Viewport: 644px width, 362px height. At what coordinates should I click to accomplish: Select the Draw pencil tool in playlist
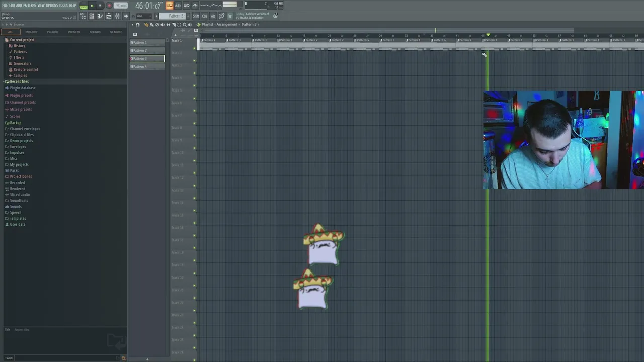146,24
